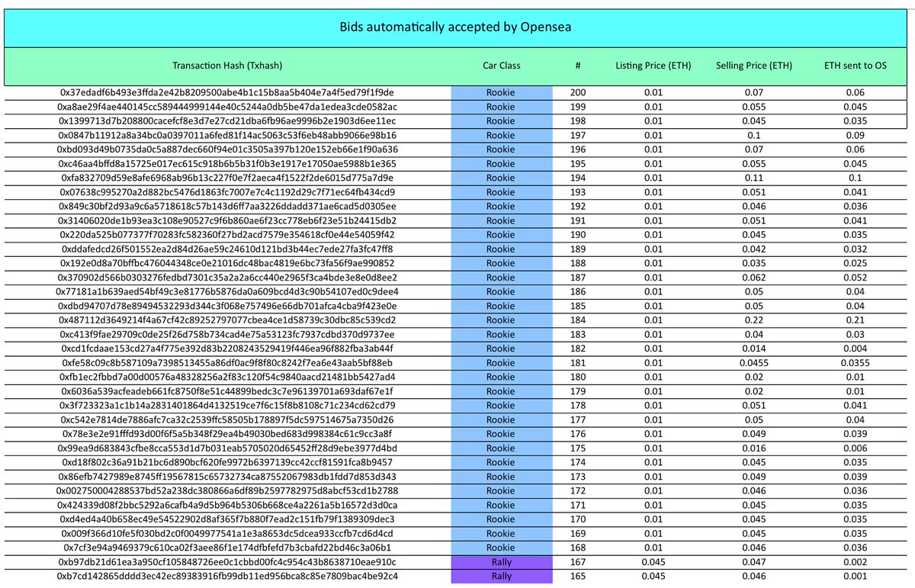Viewport: 915px width, 588px height.
Task: Select the "Car Class" column header
Action: (x=501, y=66)
